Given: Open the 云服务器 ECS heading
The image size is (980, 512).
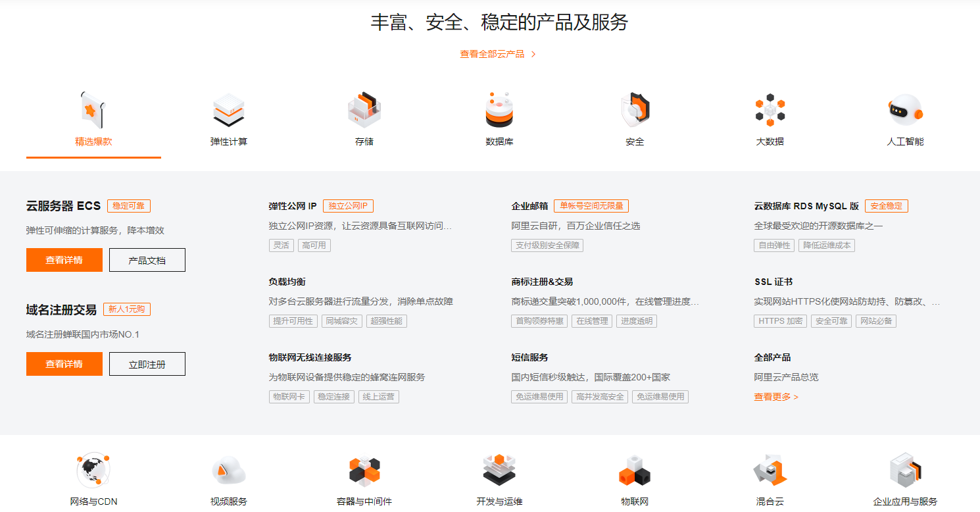Looking at the screenshot, I should click(63, 206).
